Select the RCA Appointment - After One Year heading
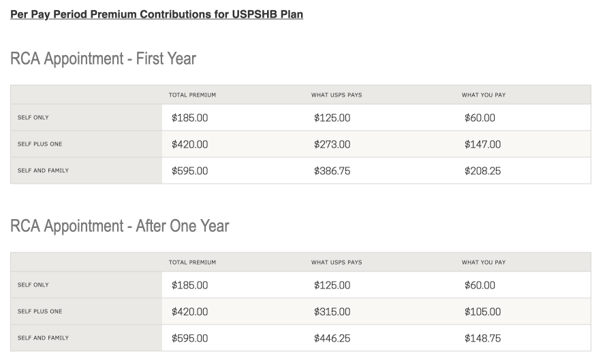The height and width of the screenshot is (364, 607). coord(120,226)
